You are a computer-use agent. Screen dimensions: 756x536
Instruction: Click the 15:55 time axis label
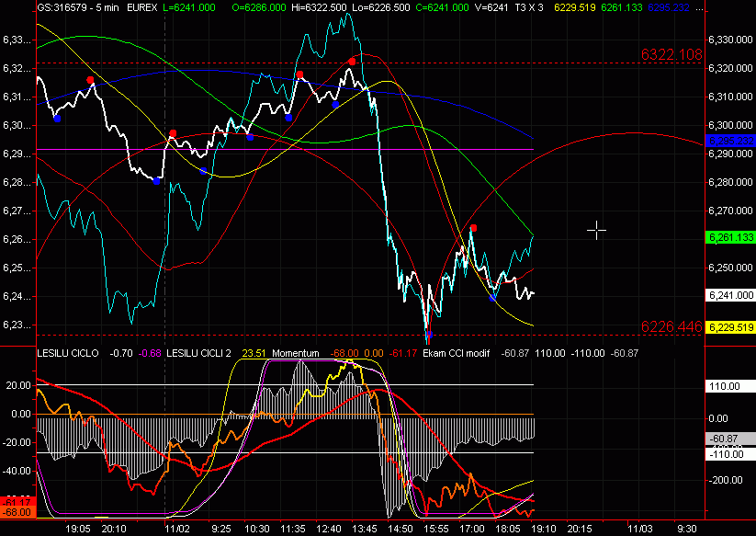coord(435,529)
